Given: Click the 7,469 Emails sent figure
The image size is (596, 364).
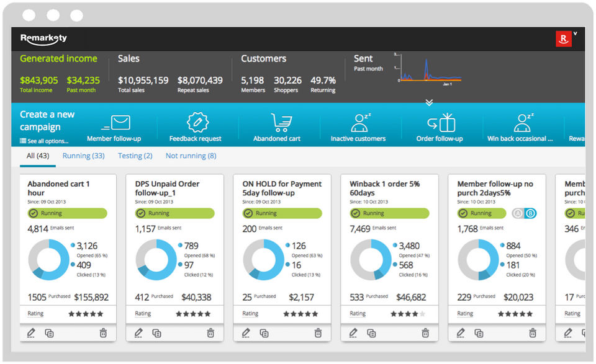Looking at the screenshot, I should coord(360,229).
